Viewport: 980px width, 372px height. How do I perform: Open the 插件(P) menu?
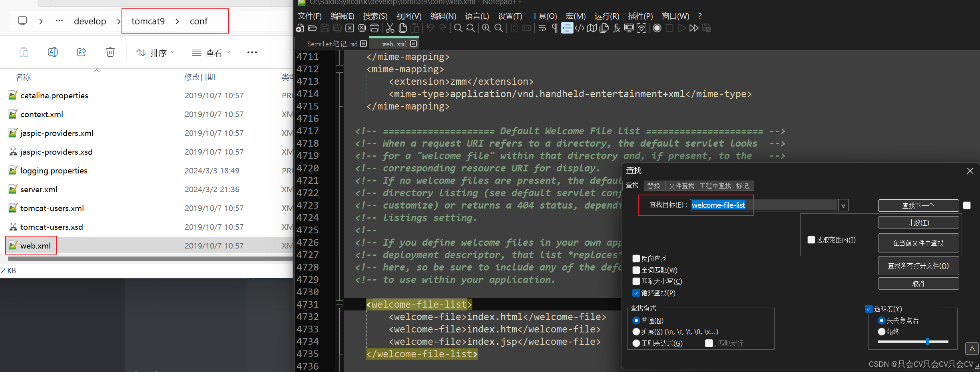point(641,16)
